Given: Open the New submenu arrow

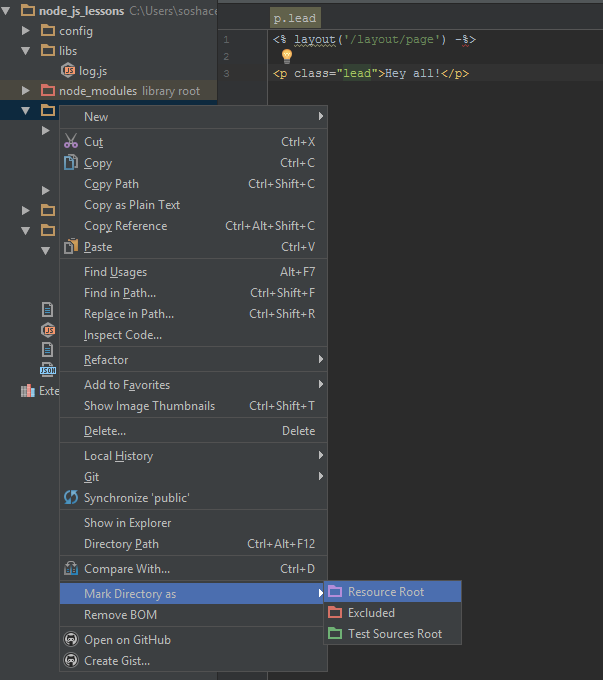Looking at the screenshot, I should tap(321, 116).
